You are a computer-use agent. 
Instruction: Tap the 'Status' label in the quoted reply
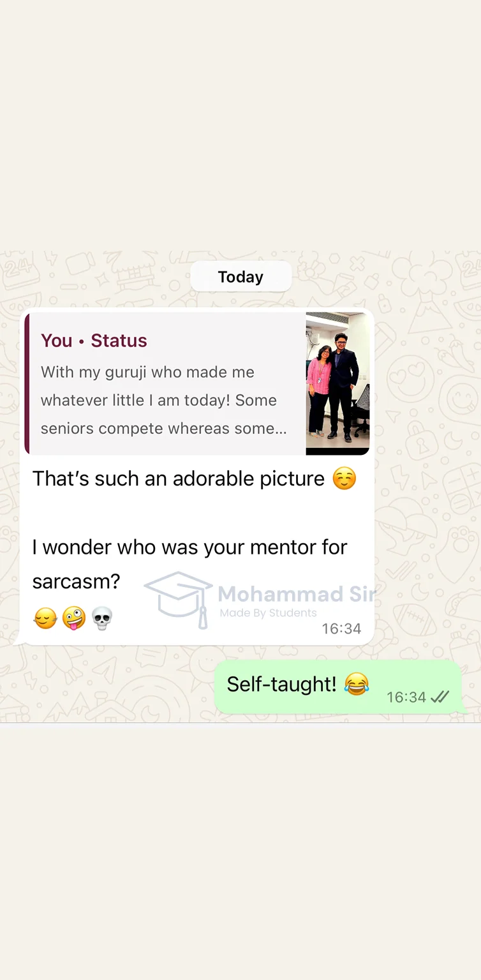tap(119, 341)
